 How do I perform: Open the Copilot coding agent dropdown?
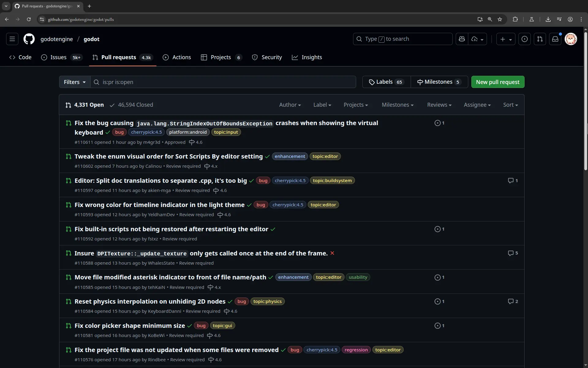[477, 39]
